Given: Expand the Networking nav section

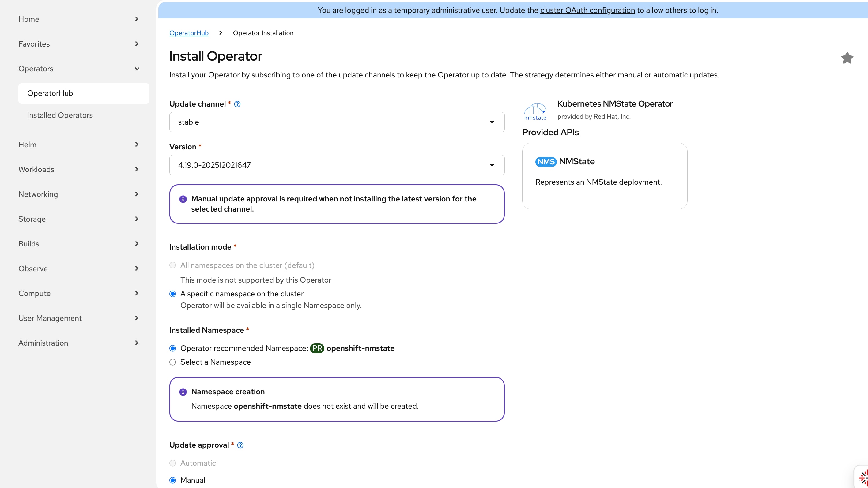Looking at the screenshot, I should click(78, 194).
